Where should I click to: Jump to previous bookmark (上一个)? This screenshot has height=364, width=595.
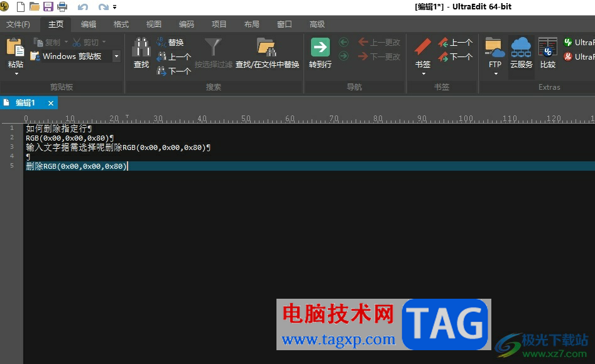[x=455, y=43]
